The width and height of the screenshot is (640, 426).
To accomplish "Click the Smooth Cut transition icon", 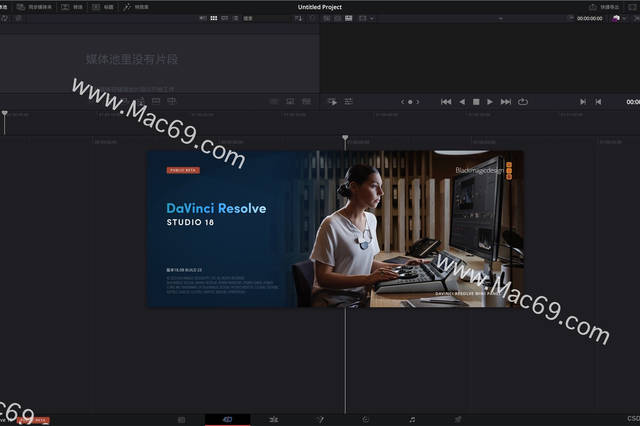I will [306, 101].
